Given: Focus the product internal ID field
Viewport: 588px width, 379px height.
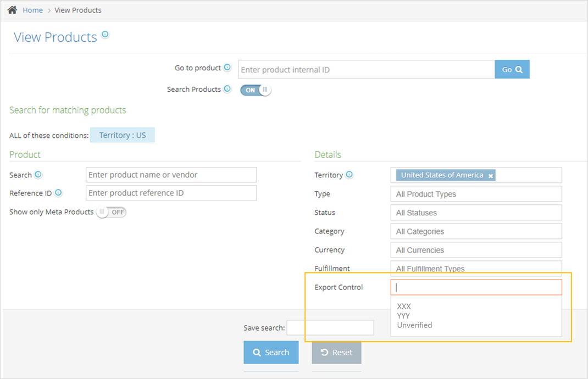Looking at the screenshot, I should (366, 70).
